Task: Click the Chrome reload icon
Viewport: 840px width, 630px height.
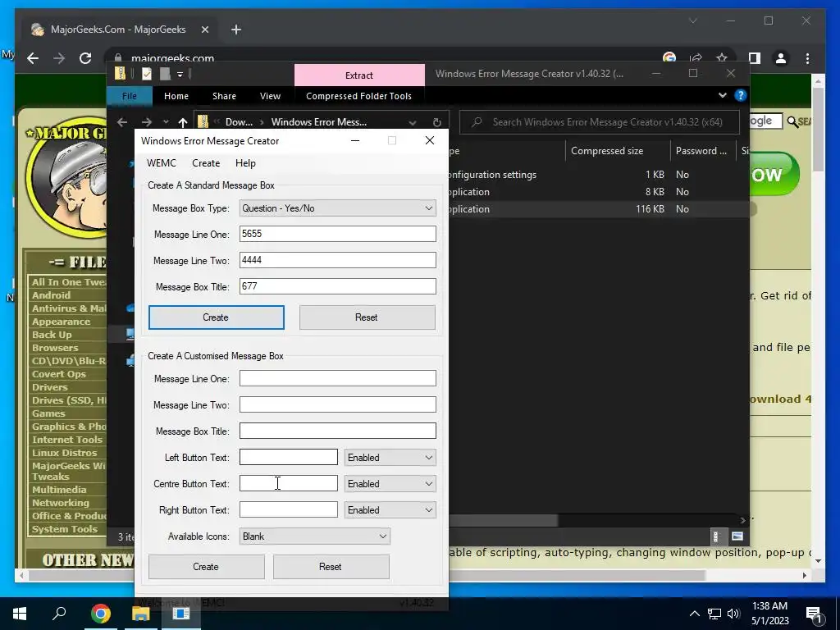Action: [85, 58]
